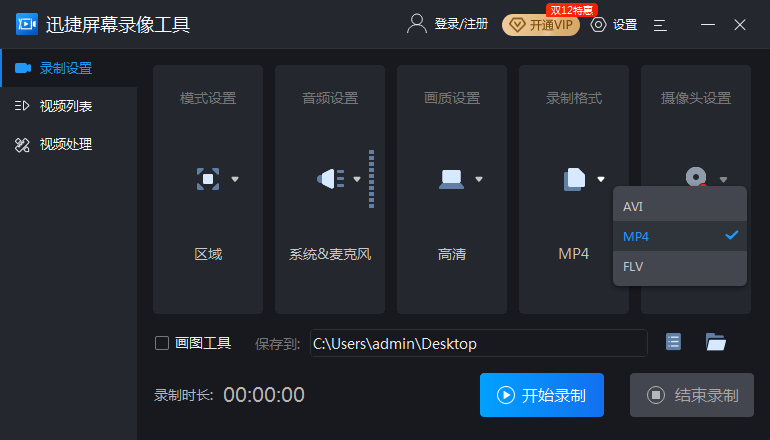Image resolution: width=770 pixels, height=440 pixels.
Task: Click the region mode capture icon
Action: tap(208, 179)
